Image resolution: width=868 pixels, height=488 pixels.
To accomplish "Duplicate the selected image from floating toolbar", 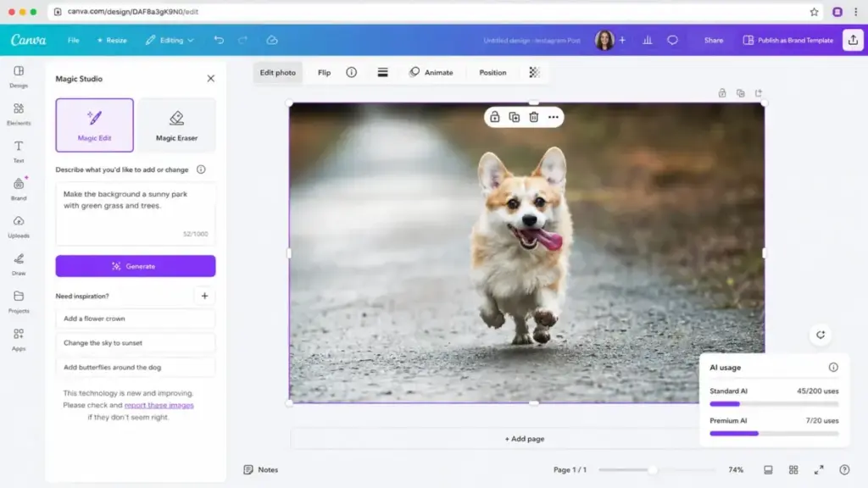I will coord(515,117).
